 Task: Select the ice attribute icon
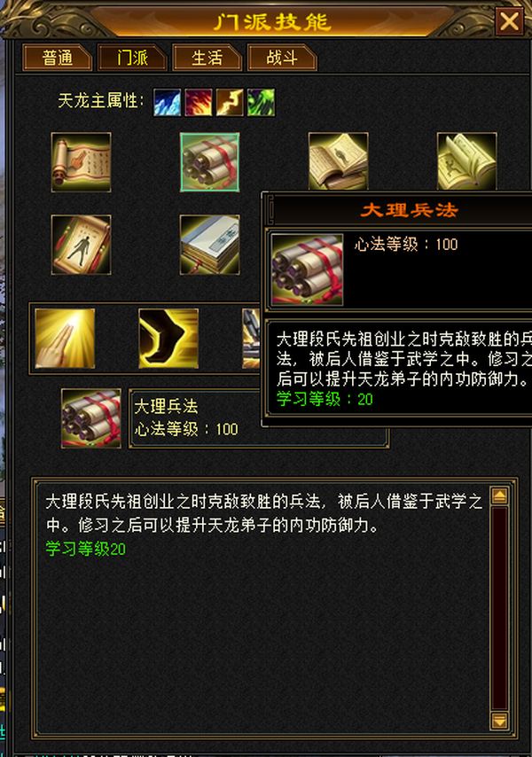pos(167,102)
